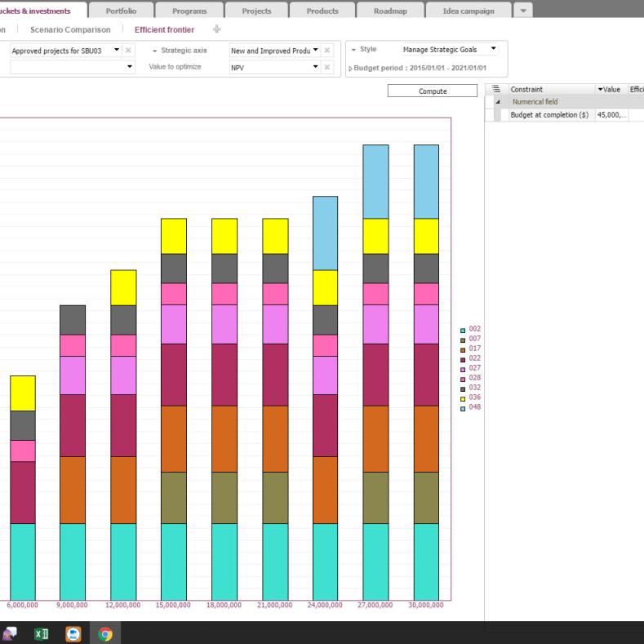Select the Budget at completion ($) row
Viewport: 644px width, 644px height.
(564, 115)
